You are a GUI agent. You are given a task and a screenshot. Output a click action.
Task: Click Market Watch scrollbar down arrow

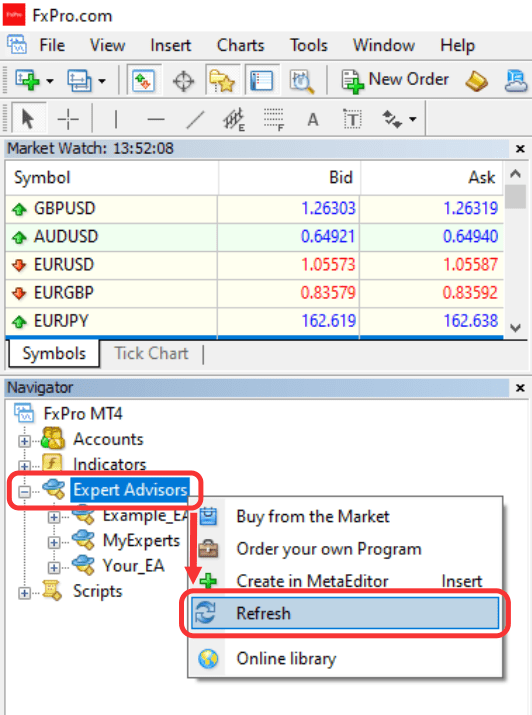[516, 327]
